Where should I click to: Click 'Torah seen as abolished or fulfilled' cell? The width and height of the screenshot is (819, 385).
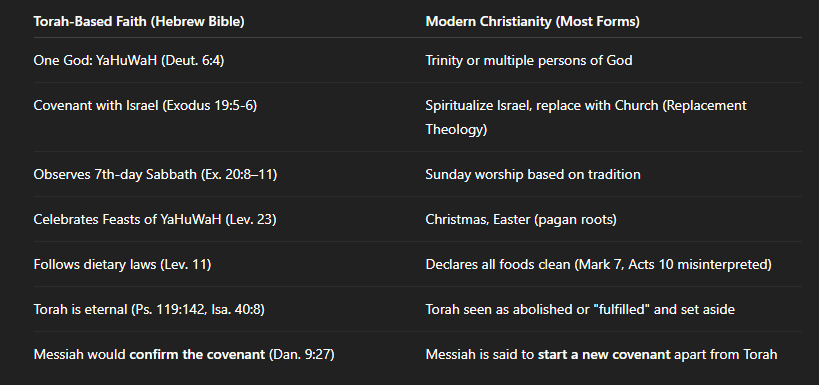tap(580, 309)
